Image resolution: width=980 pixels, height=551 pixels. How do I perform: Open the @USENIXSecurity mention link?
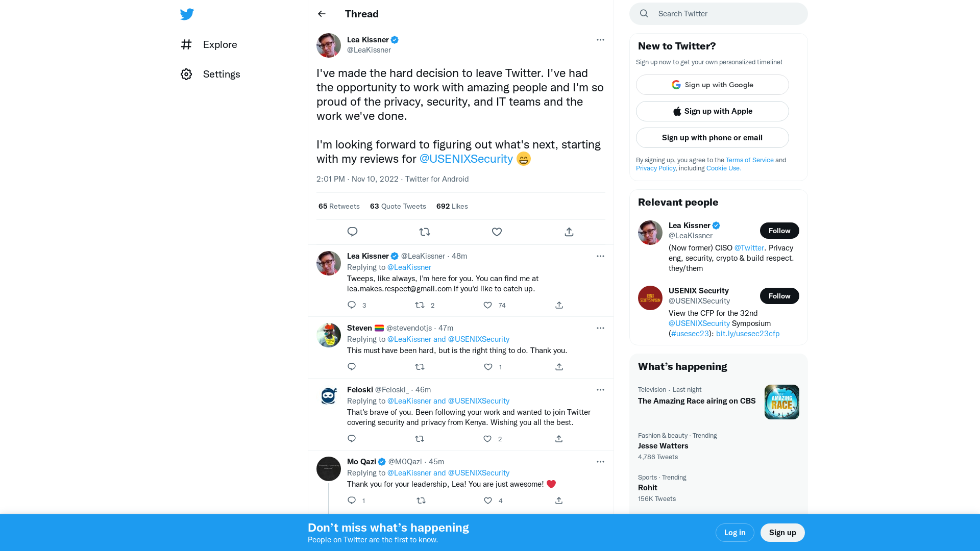point(466,159)
